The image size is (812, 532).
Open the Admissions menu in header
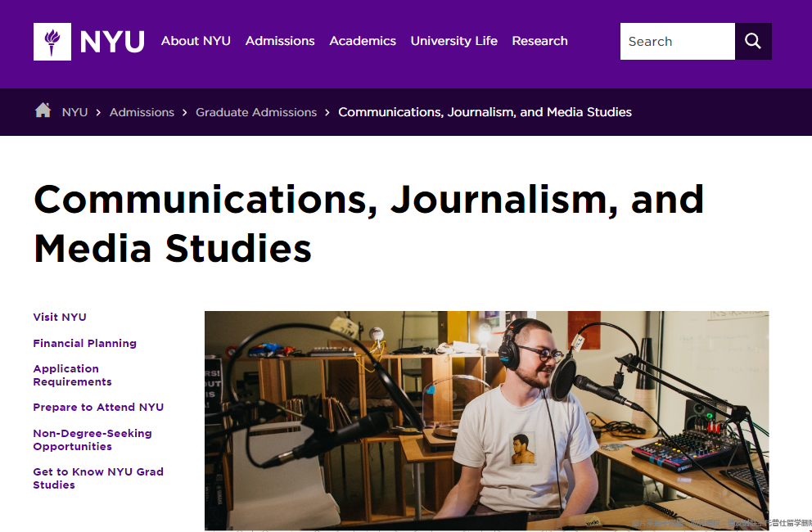(x=280, y=41)
